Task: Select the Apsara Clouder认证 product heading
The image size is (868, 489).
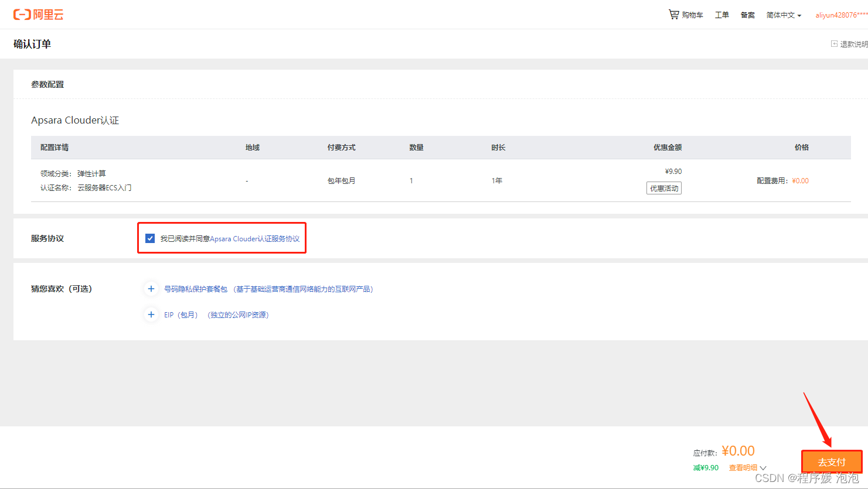Action: (x=75, y=120)
